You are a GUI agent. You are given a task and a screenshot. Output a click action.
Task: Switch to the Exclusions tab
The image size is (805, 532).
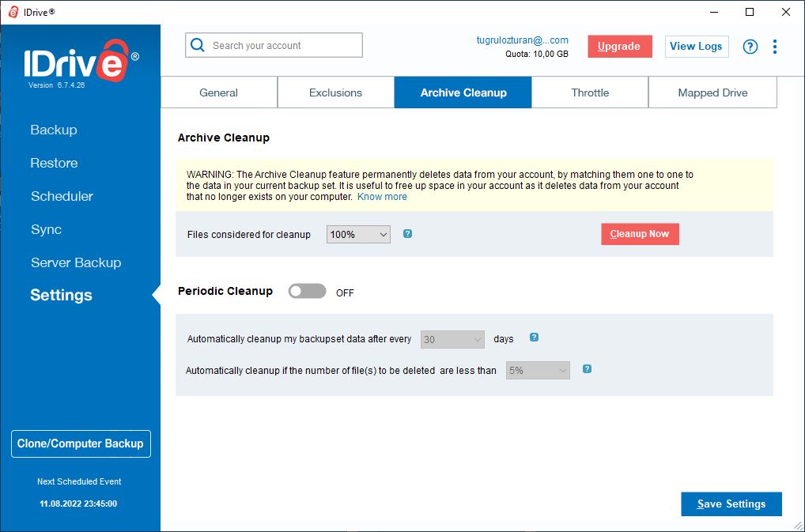coord(336,92)
